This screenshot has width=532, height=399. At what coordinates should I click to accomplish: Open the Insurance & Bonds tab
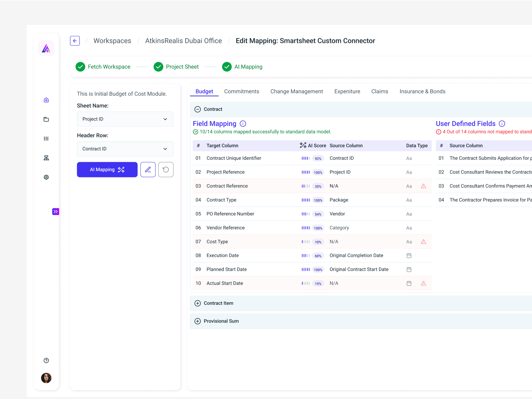pos(422,91)
